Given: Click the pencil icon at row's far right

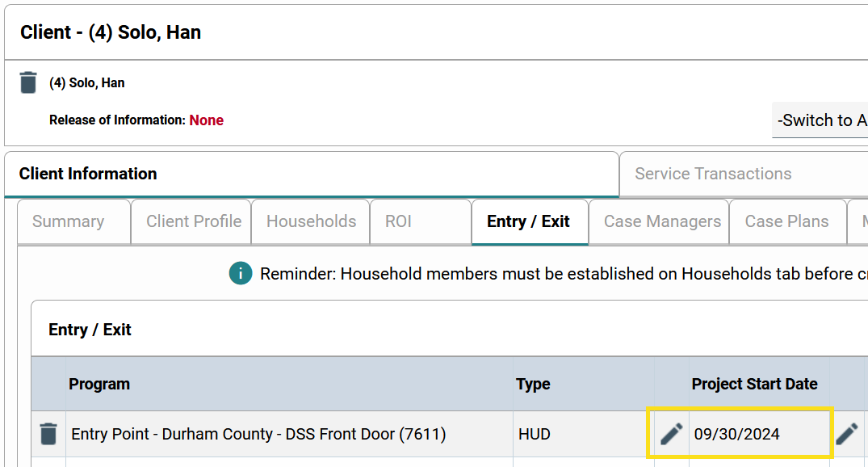Looking at the screenshot, I should [x=847, y=433].
